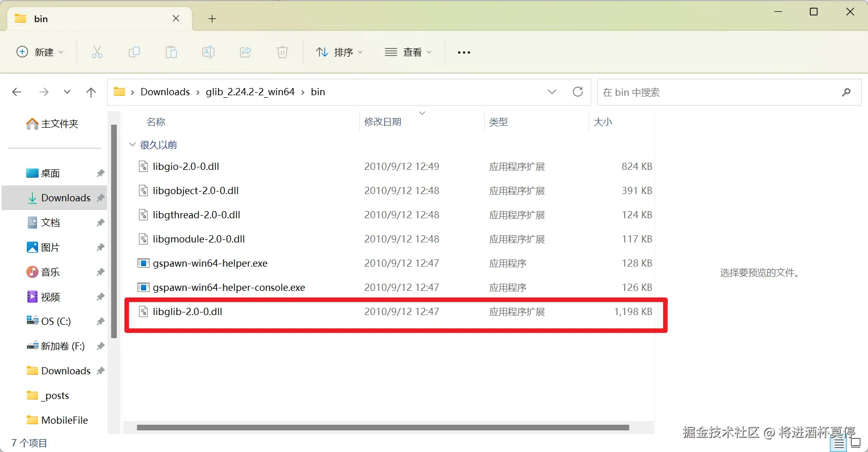Add a new tab with plus
Image resolution: width=868 pixels, height=452 pixels.
[x=212, y=19]
